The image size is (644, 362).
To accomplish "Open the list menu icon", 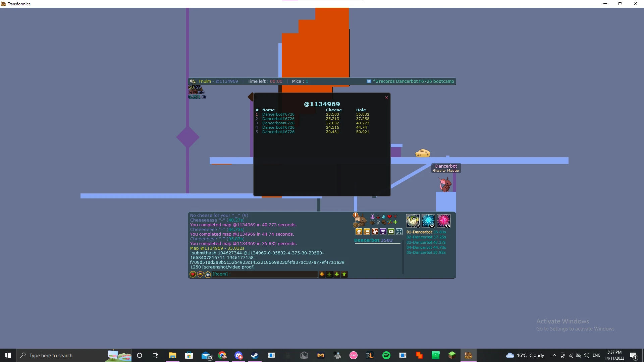I will click(x=367, y=232).
